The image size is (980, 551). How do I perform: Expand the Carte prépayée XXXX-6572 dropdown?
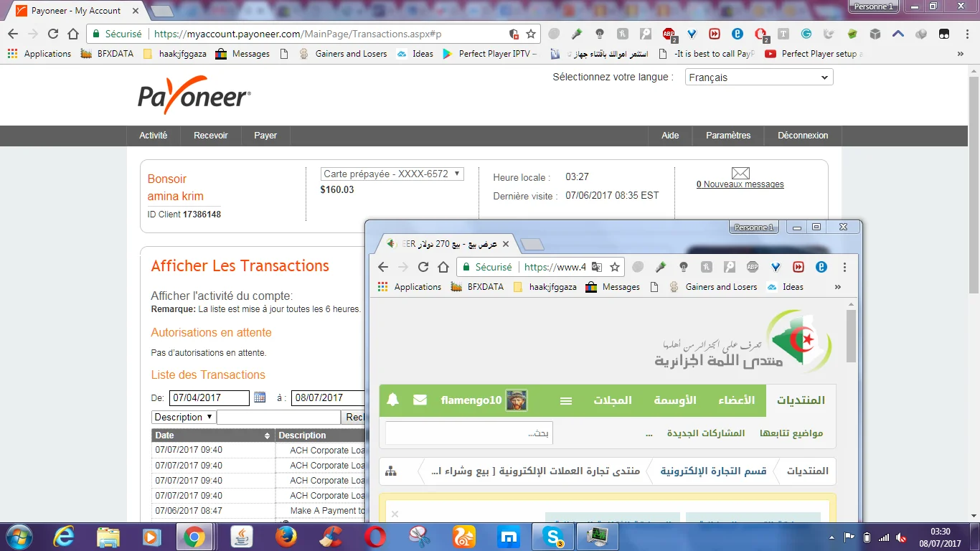pyautogui.click(x=392, y=174)
